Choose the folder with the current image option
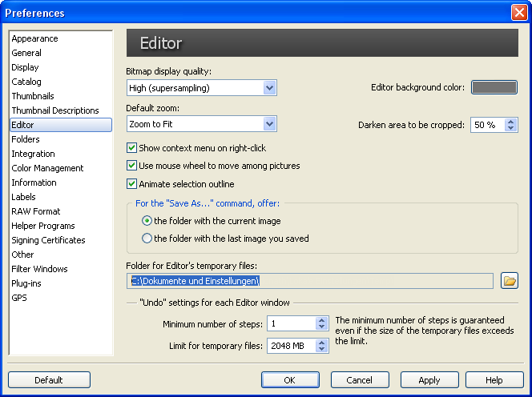 click(147, 221)
